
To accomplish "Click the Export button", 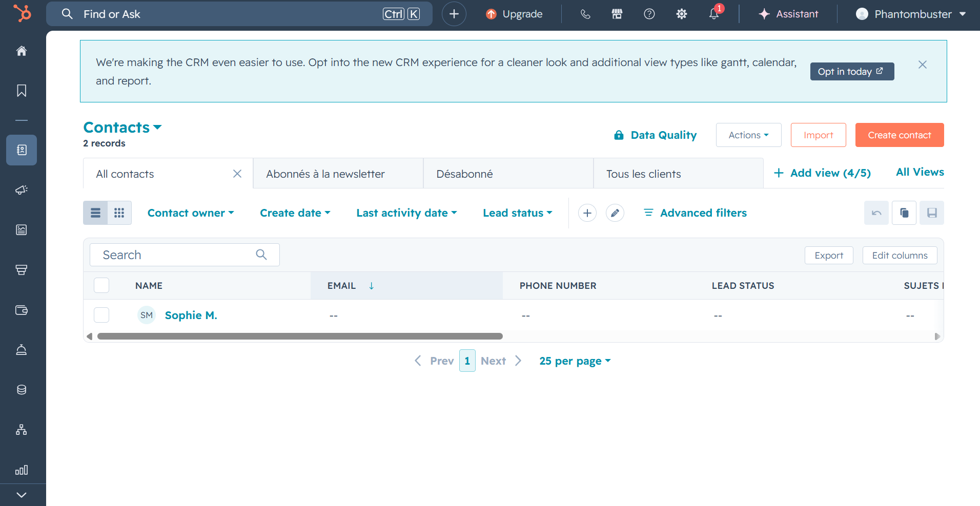I will [829, 256].
